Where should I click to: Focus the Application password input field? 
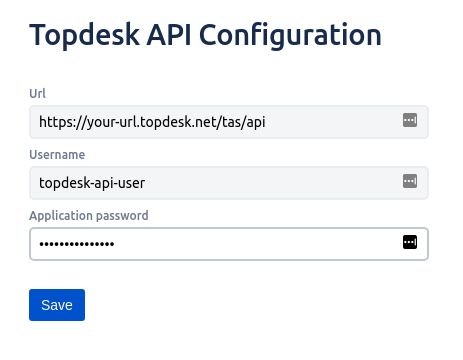229,244
